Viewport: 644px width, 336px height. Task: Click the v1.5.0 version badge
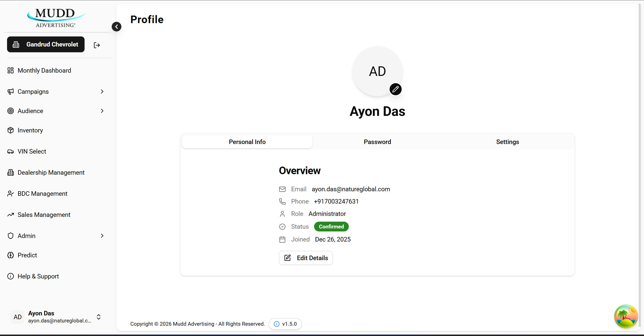pos(285,324)
